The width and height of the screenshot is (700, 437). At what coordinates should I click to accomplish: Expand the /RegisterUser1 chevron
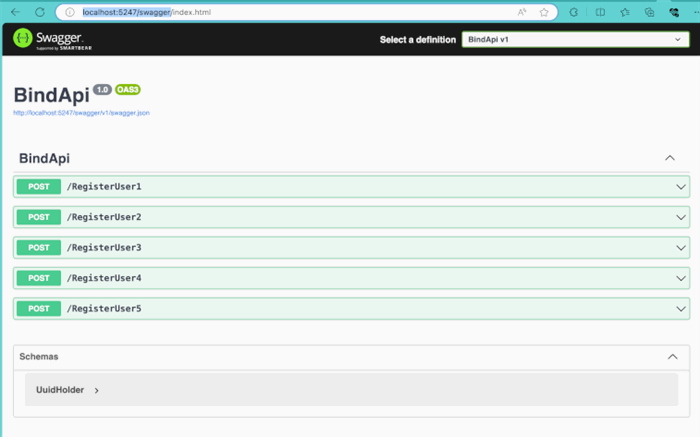pos(680,187)
